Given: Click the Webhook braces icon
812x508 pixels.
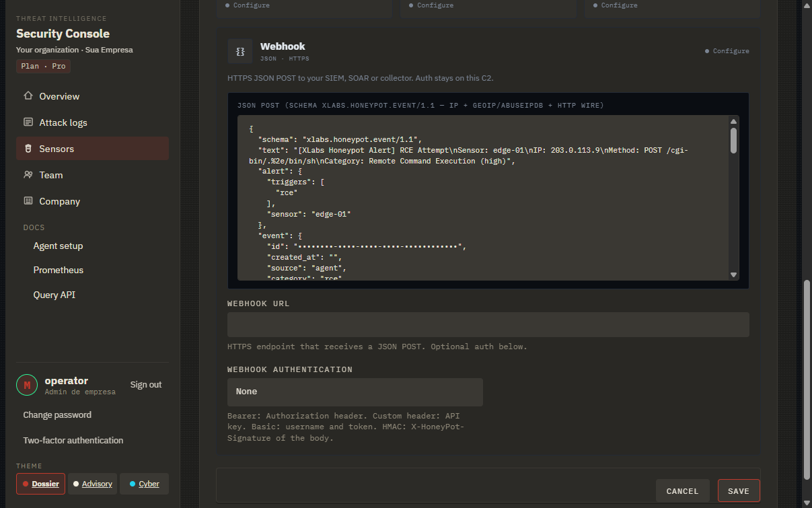Looking at the screenshot, I should [x=240, y=51].
